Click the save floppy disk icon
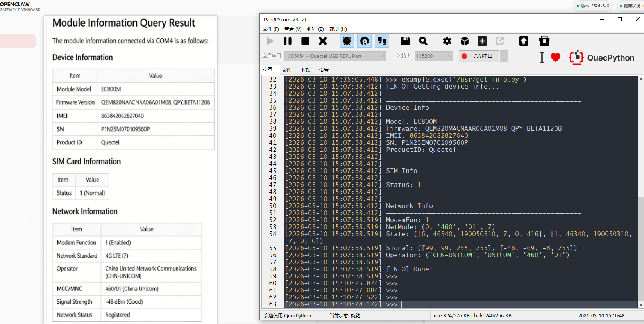The width and height of the screenshot is (644, 324). pos(406,41)
